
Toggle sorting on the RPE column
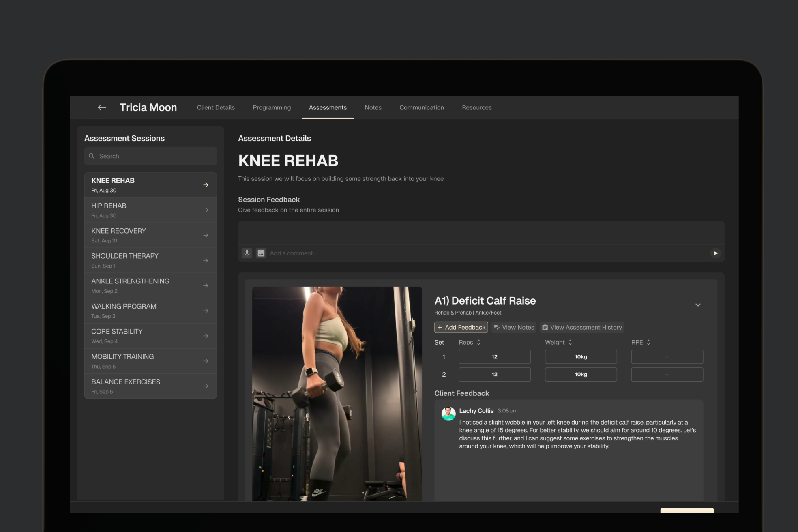648,342
